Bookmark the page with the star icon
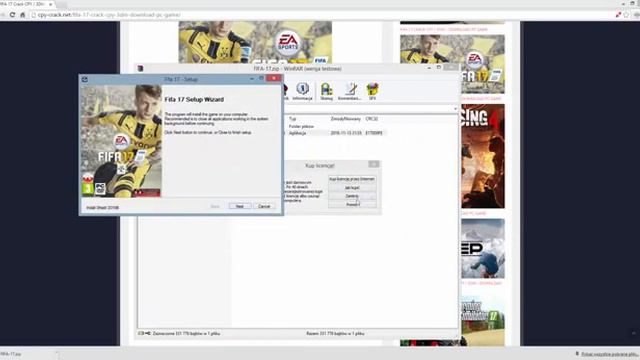 626,15
